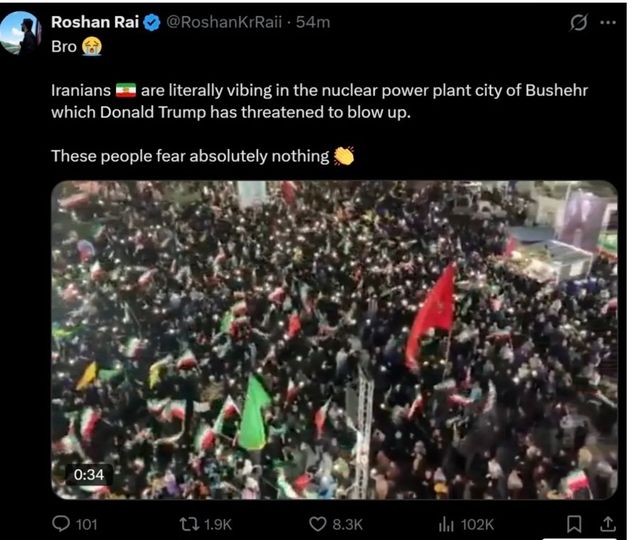Click the 1.9K reposts count
This screenshot has height=540, width=640.
(218, 524)
